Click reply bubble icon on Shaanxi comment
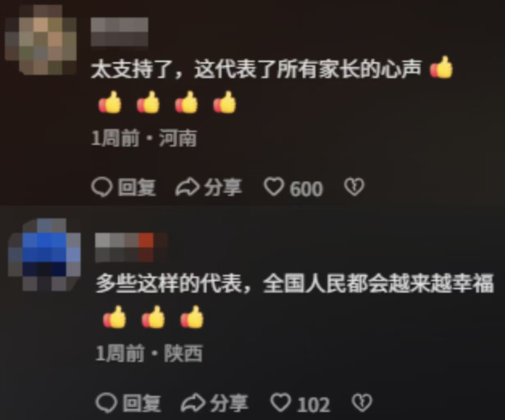 point(107,402)
